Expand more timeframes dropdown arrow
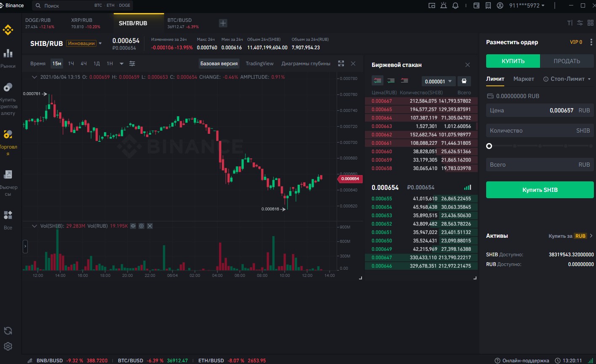The image size is (596, 364). [122, 64]
